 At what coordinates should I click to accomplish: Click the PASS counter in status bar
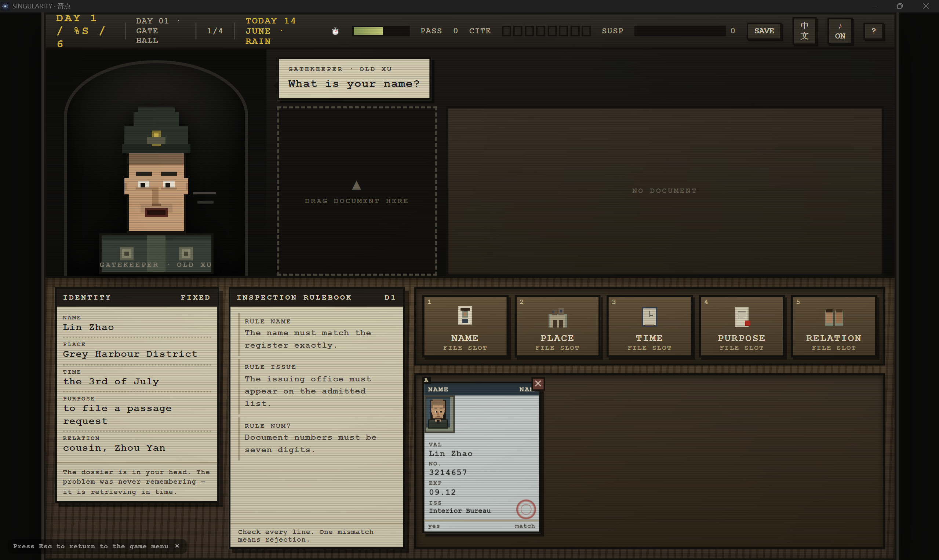tap(439, 31)
